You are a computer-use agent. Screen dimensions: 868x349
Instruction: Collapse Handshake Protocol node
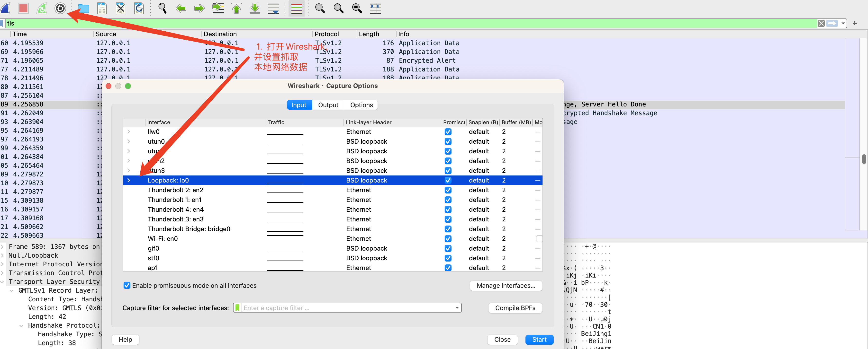(x=21, y=325)
